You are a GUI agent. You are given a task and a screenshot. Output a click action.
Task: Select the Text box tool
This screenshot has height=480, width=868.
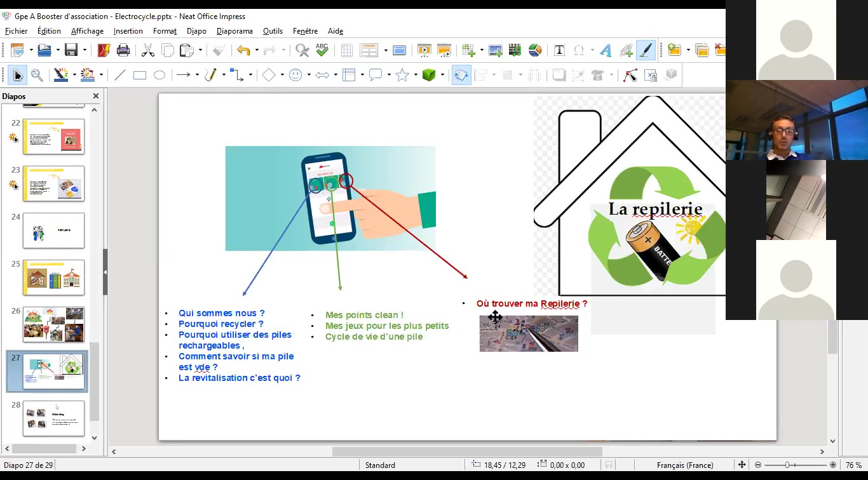point(559,50)
